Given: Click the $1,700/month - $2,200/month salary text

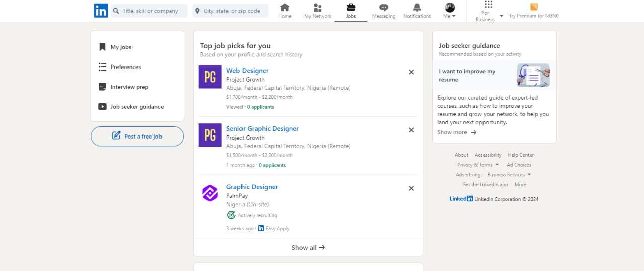Looking at the screenshot, I should point(260,97).
